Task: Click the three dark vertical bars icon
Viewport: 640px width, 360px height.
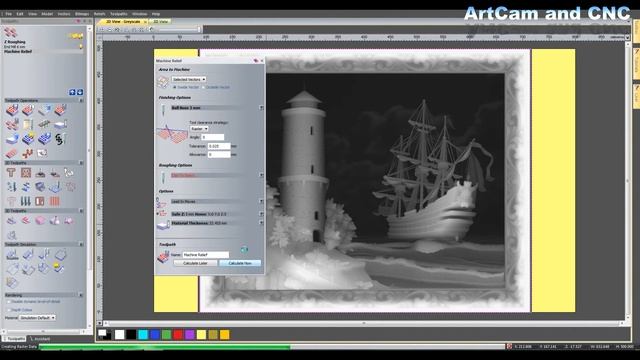Action: (26, 201)
